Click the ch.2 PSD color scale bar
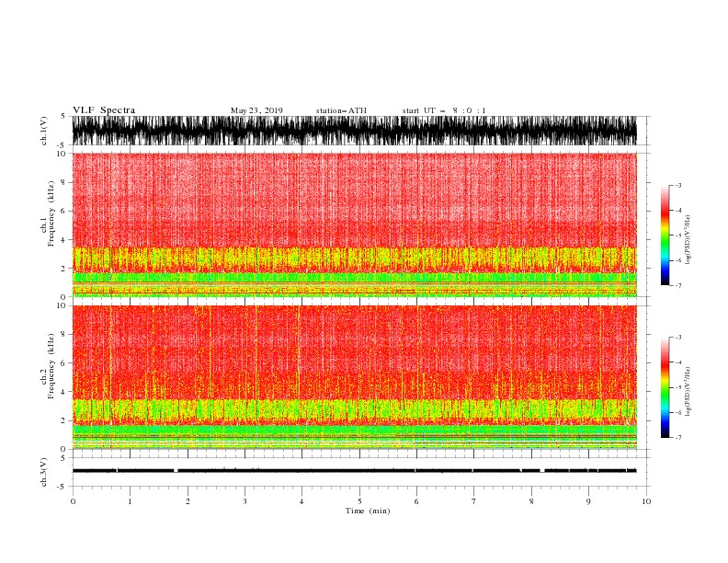The height and width of the screenshot is (563, 728). coord(665,387)
